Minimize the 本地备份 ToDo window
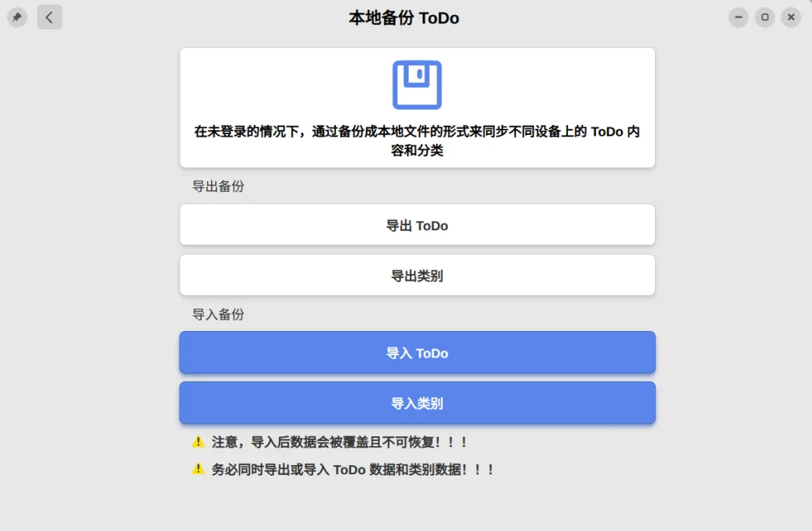This screenshot has width=812, height=531. (x=738, y=17)
